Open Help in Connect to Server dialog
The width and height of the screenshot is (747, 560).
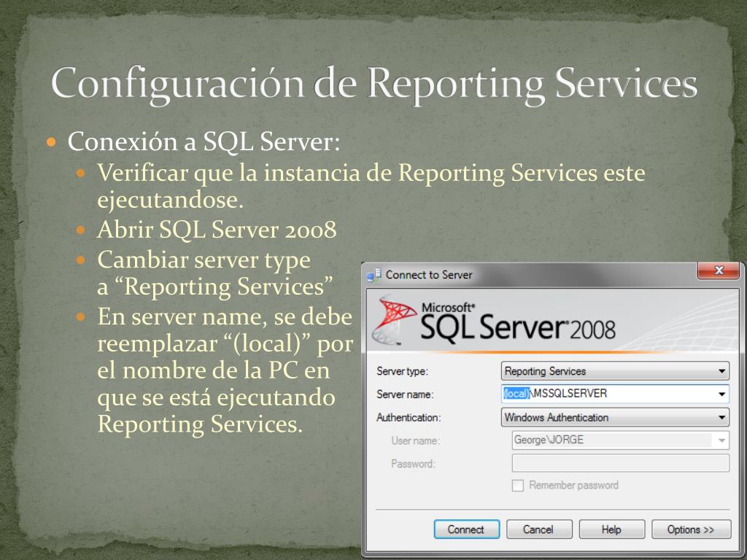pos(611,529)
